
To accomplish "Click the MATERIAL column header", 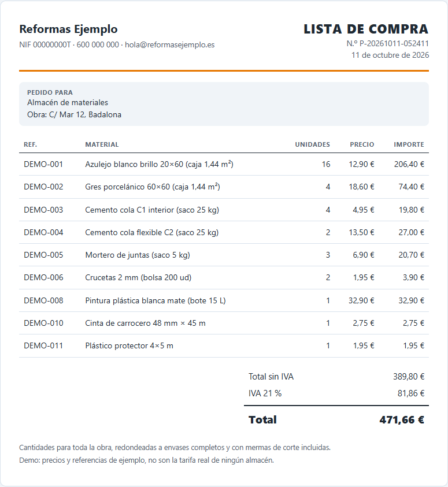I will pos(102,144).
